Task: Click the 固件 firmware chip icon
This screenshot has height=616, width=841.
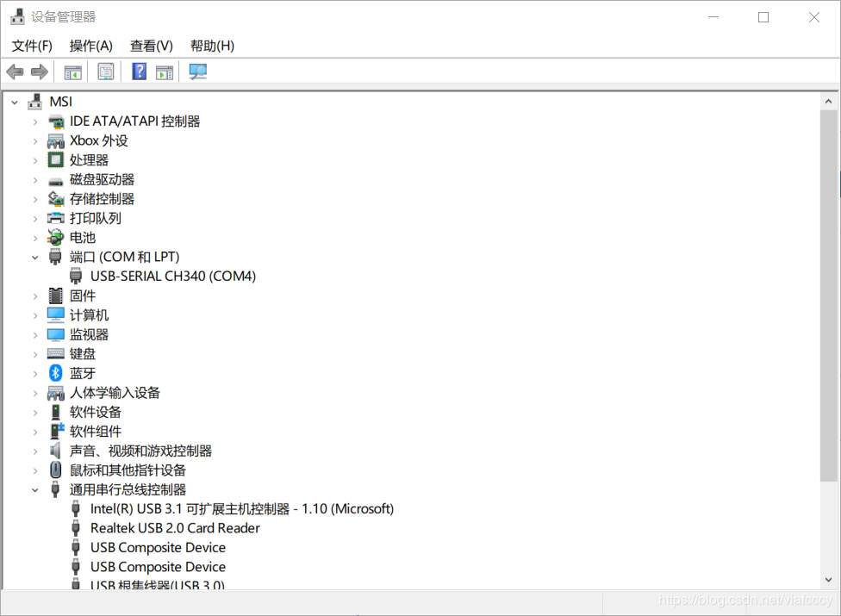Action: (x=56, y=296)
